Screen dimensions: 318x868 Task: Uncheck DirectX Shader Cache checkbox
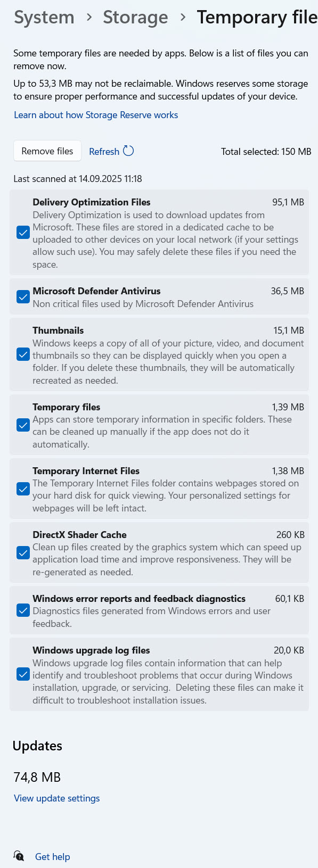(x=23, y=553)
